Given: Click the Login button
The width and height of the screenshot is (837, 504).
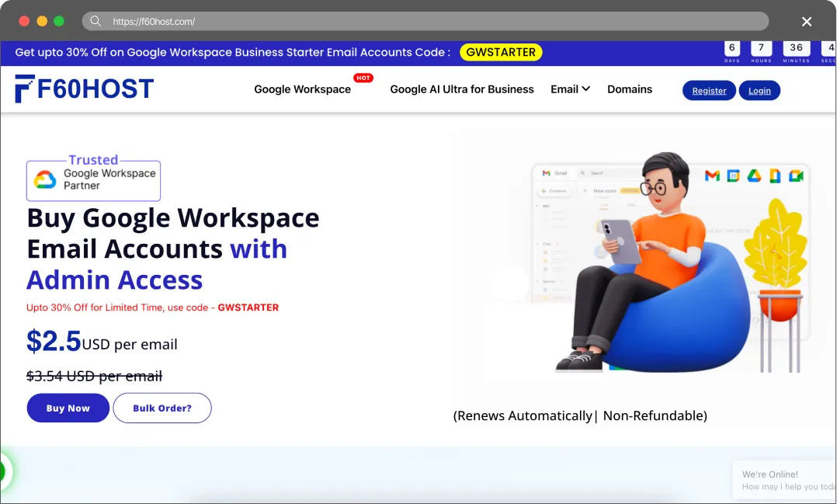Looking at the screenshot, I should (x=759, y=91).
